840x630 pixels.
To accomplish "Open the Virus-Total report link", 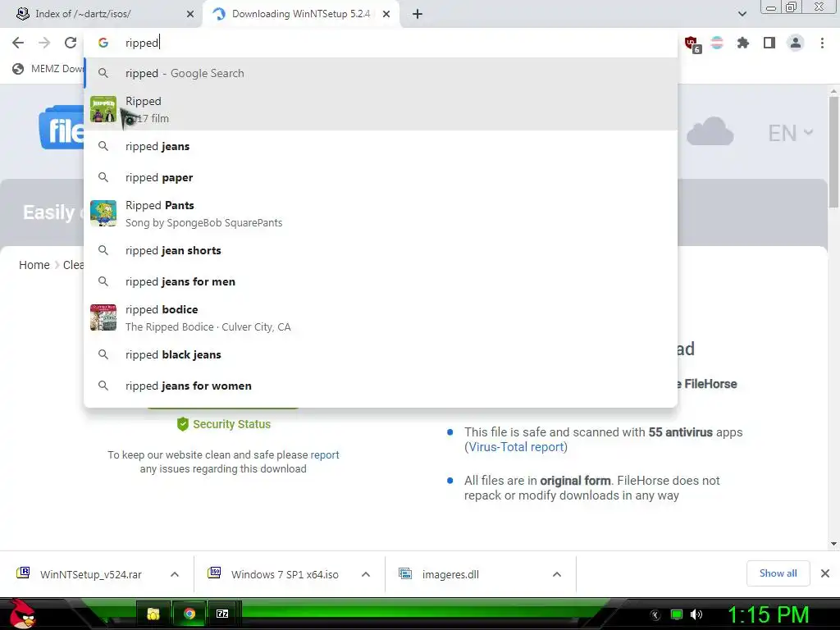I will pyautogui.click(x=516, y=447).
